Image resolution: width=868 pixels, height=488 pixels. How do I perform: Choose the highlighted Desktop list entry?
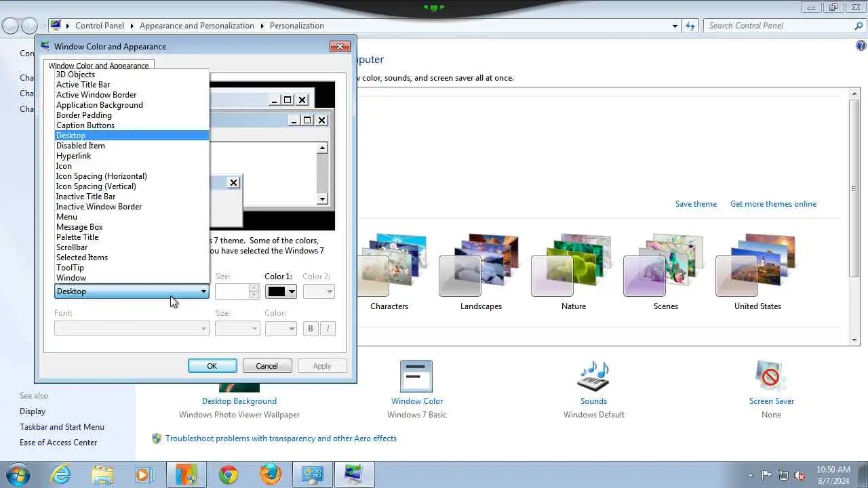pyautogui.click(x=132, y=136)
